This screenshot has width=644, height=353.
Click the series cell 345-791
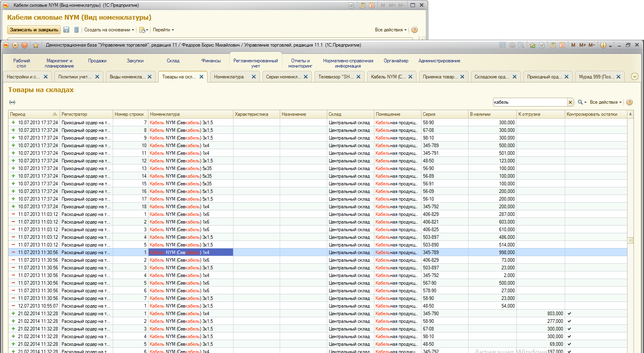(x=444, y=153)
